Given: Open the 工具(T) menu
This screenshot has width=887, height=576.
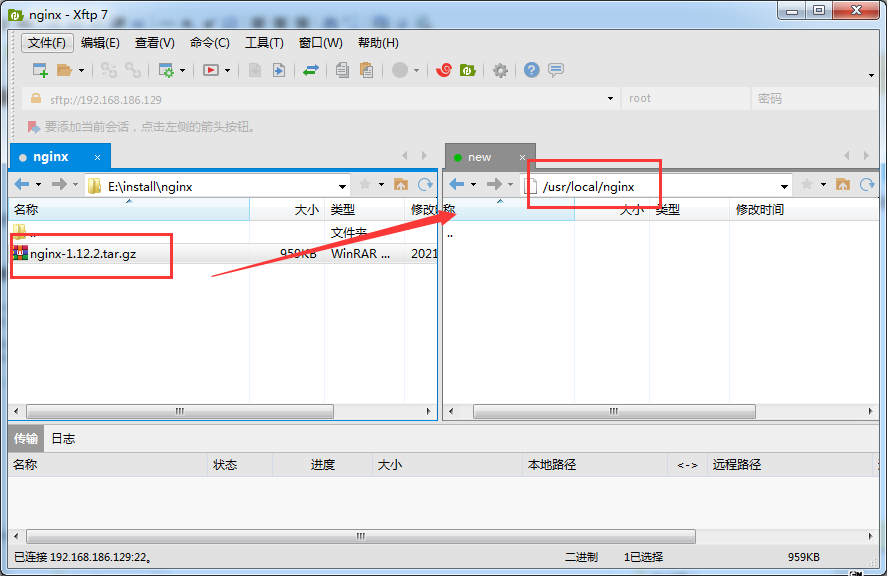Looking at the screenshot, I should (x=264, y=43).
